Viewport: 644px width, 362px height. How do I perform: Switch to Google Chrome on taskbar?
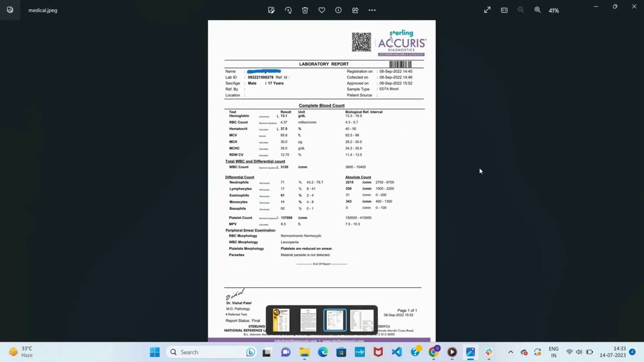point(433,351)
